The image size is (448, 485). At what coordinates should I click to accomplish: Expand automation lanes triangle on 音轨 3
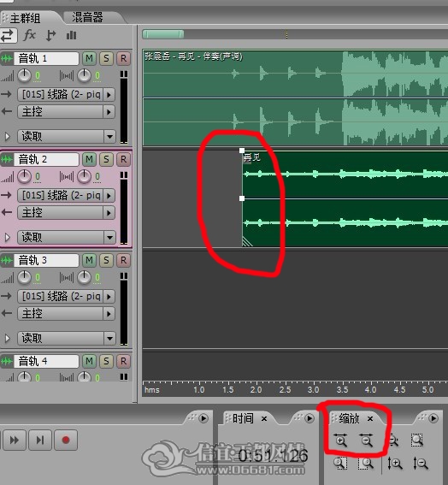pyautogui.click(x=8, y=339)
